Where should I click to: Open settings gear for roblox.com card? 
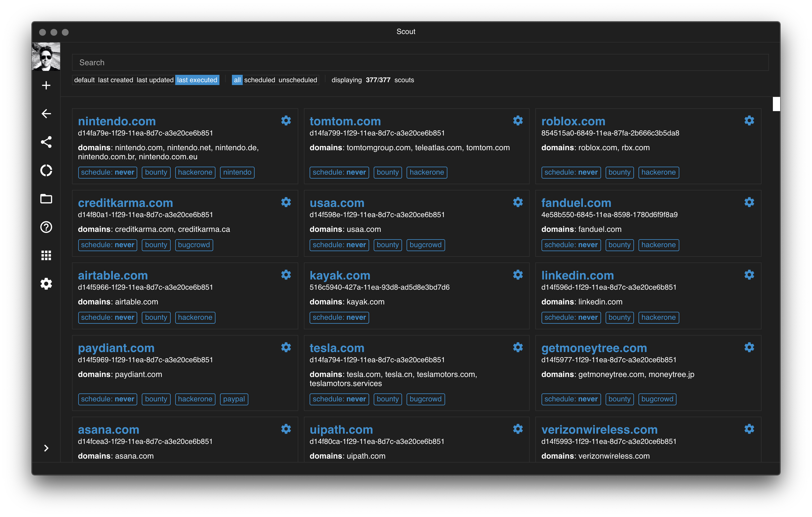click(749, 120)
